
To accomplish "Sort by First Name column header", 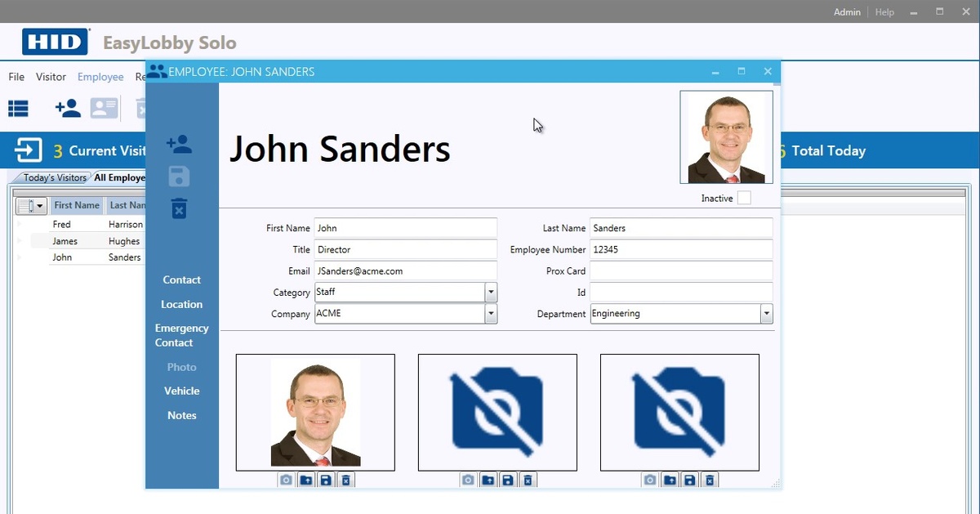I will point(77,205).
